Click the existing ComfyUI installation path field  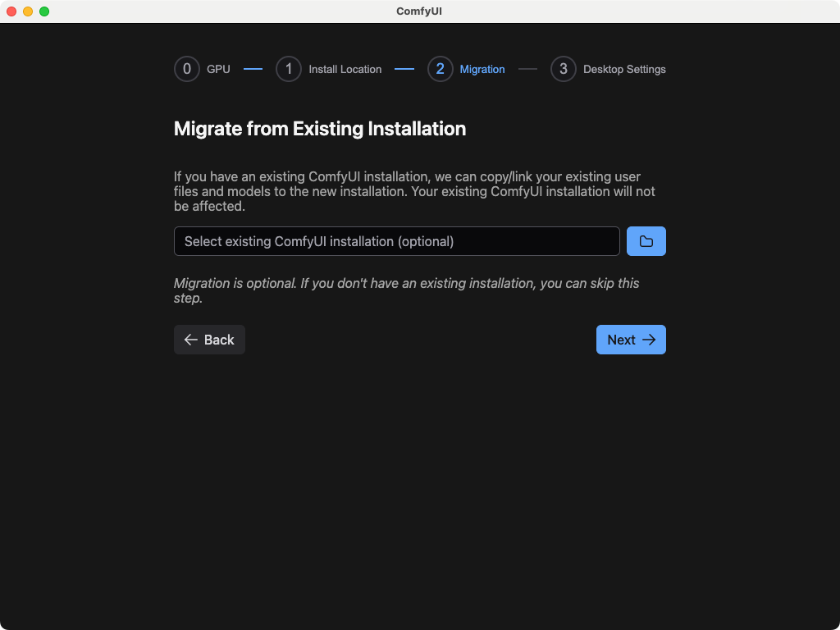tap(396, 241)
